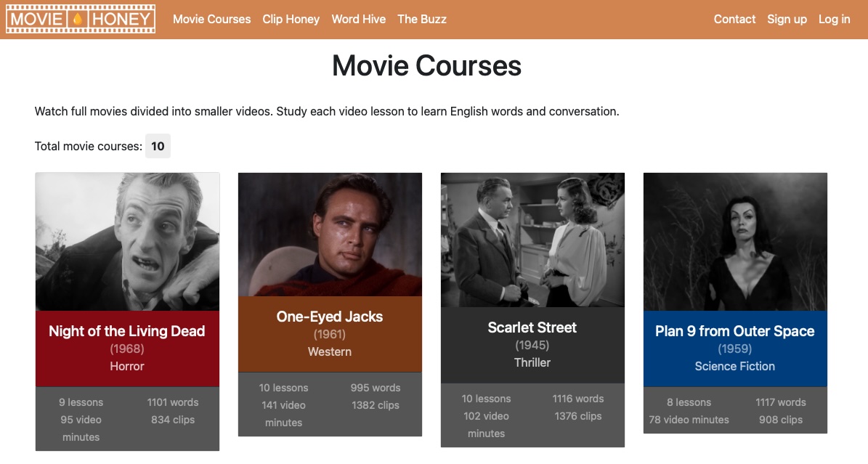Click the total movie courses count badge
Screen dimensions: 868x464
158,146
